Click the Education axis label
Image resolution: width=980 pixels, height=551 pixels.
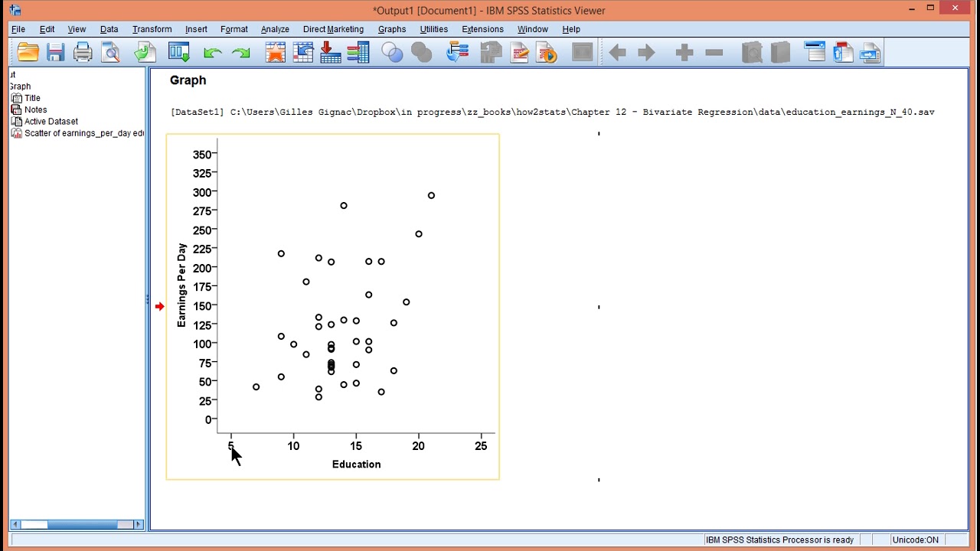[x=356, y=465]
